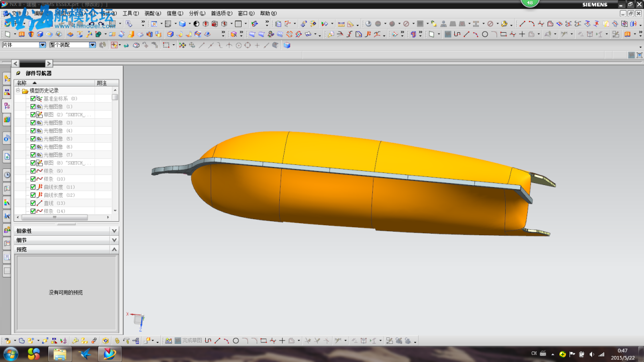Toggle checkbox for 草图 (8) SKETCH
Image resolution: width=644 pixels, height=362 pixels.
(33, 163)
